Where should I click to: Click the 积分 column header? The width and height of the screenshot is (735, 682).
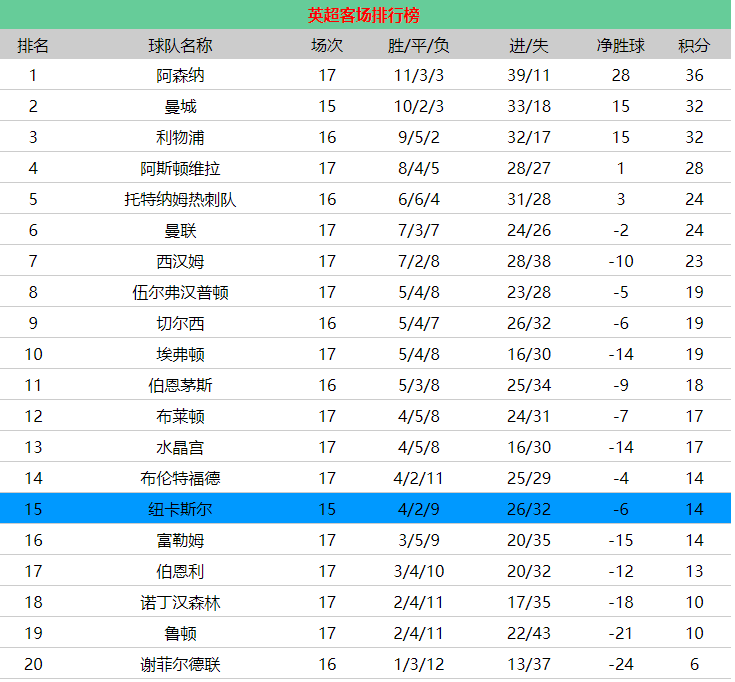pos(694,46)
